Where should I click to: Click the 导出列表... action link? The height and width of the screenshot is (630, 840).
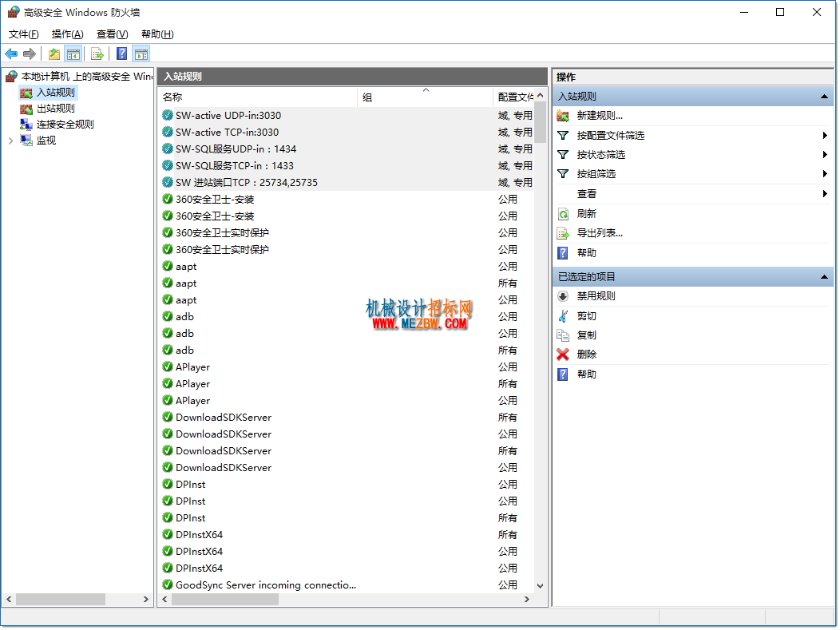pyautogui.click(x=600, y=234)
